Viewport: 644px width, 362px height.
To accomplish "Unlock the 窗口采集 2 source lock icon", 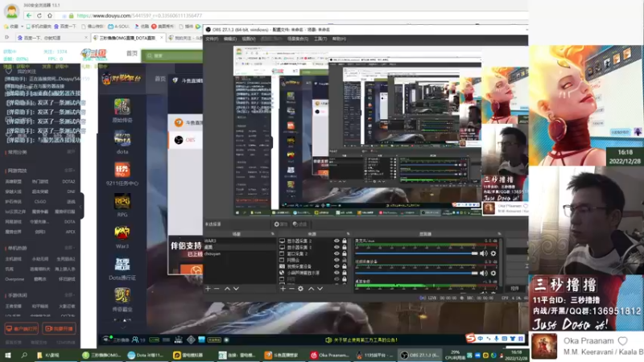I will coord(345,253).
